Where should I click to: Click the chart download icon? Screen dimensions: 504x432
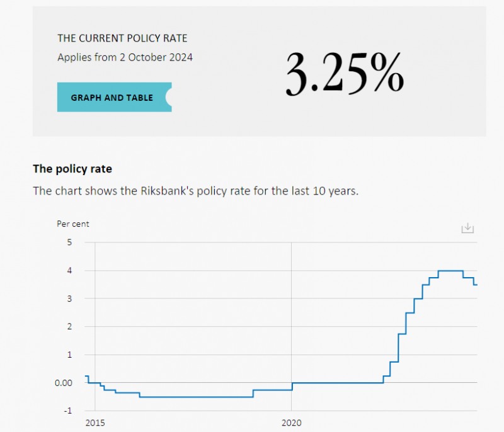(467, 228)
